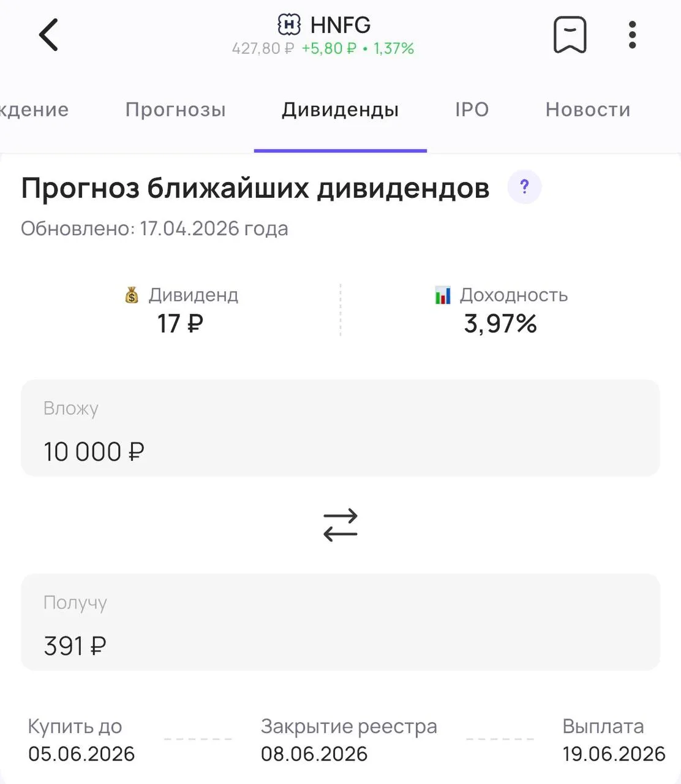Open the three-dot more options menu

tap(632, 35)
